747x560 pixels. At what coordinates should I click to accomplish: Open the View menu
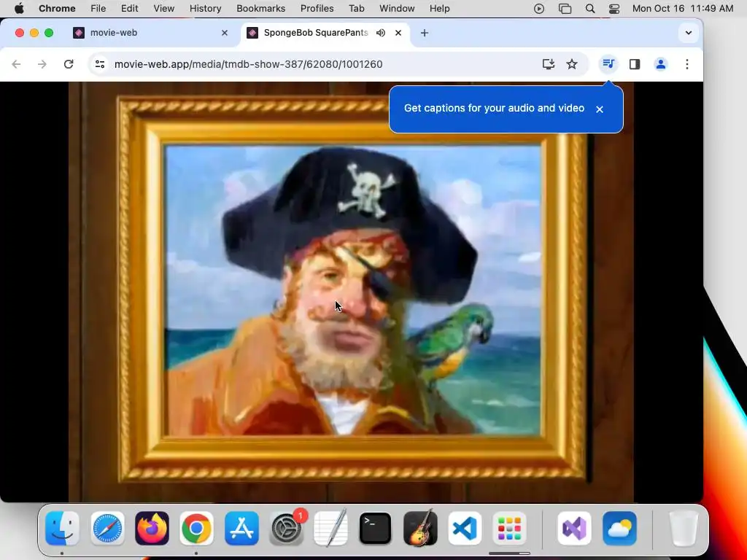163,9
